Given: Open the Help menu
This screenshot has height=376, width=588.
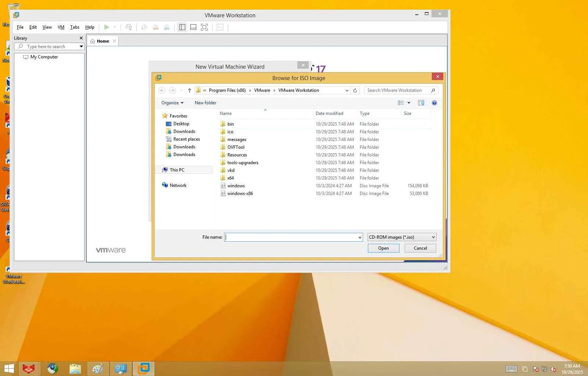Looking at the screenshot, I should tap(90, 27).
